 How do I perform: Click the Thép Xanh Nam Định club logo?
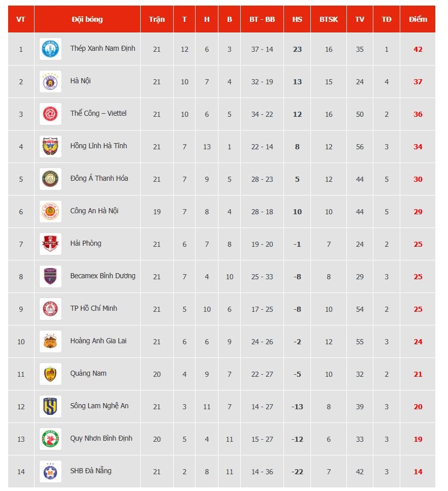click(x=50, y=49)
